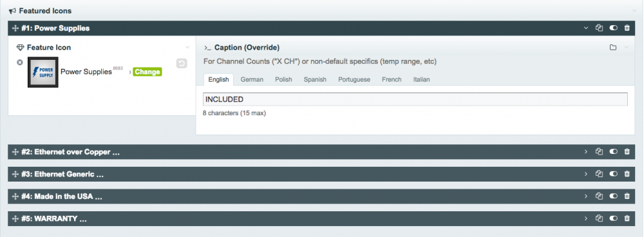The width and height of the screenshot is (644, 237).
Task: Click the green Change button
Action: click(x=147, y=72)
